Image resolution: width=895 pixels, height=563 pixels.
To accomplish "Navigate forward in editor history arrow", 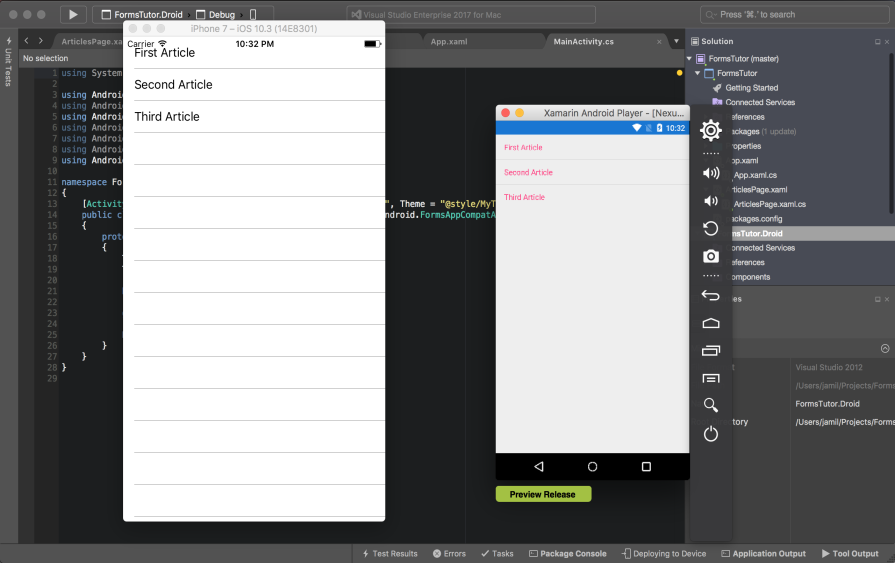I will pos(41,41).
